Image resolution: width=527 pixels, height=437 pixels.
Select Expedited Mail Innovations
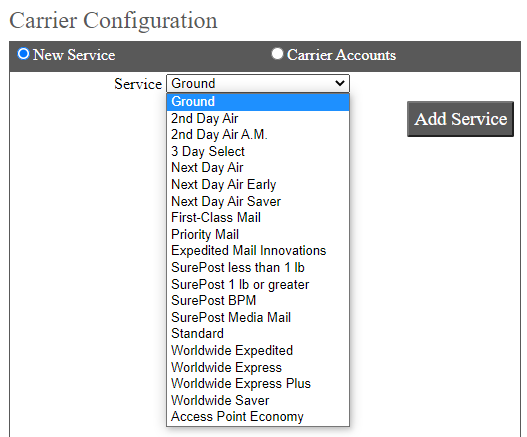(258, 251)
